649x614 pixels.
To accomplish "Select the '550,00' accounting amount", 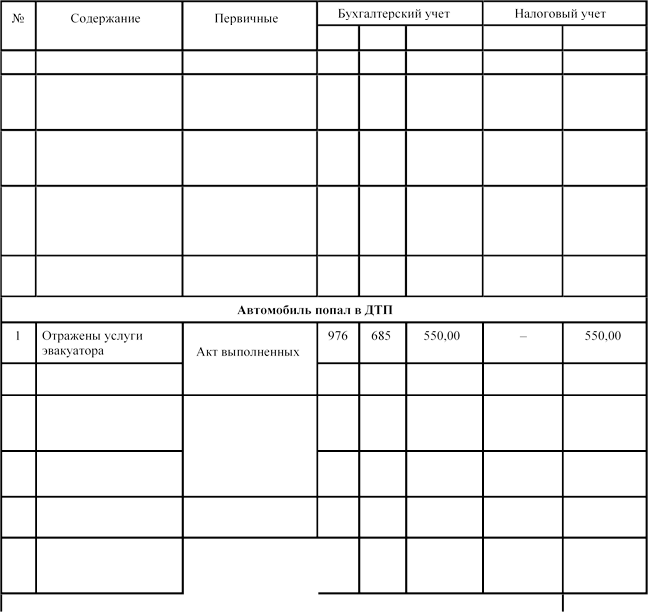I will [x=442, y=335].
